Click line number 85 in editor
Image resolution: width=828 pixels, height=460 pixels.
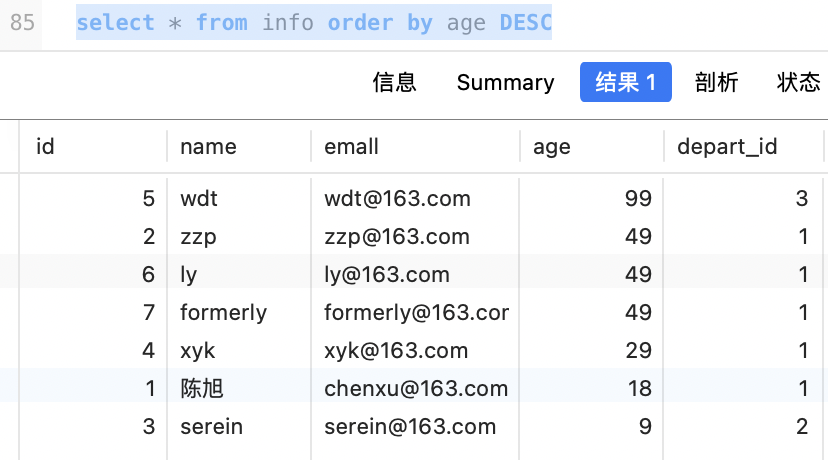(22, 23)
